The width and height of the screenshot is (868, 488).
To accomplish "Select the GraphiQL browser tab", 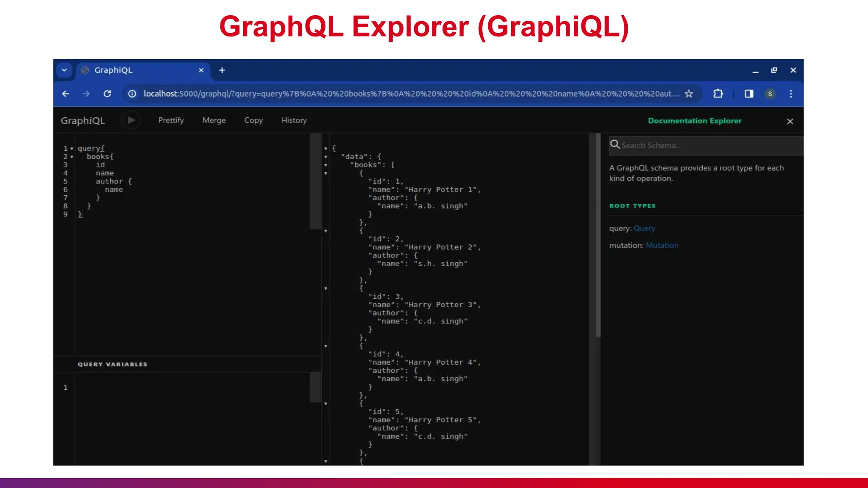I will (142, 70).
